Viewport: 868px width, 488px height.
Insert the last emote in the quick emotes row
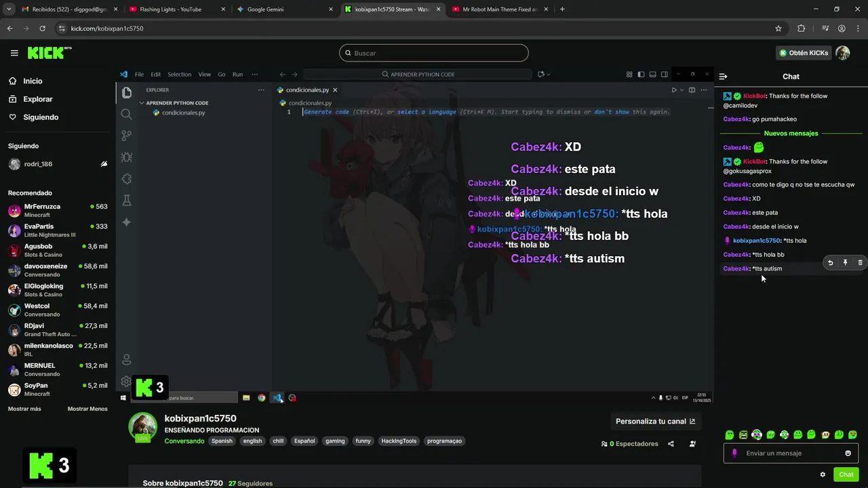point(852,434)
